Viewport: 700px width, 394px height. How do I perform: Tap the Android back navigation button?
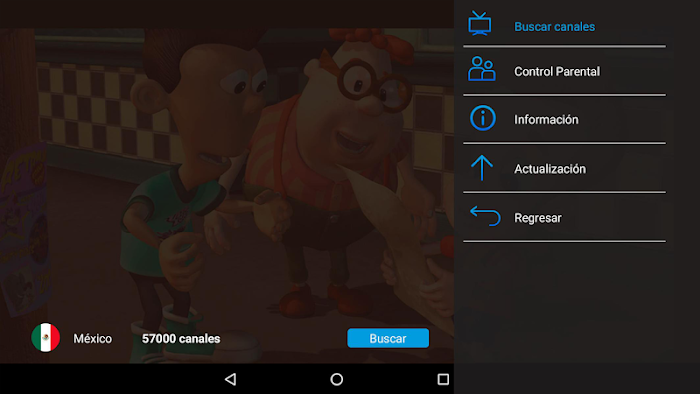(x=230, y=379)
